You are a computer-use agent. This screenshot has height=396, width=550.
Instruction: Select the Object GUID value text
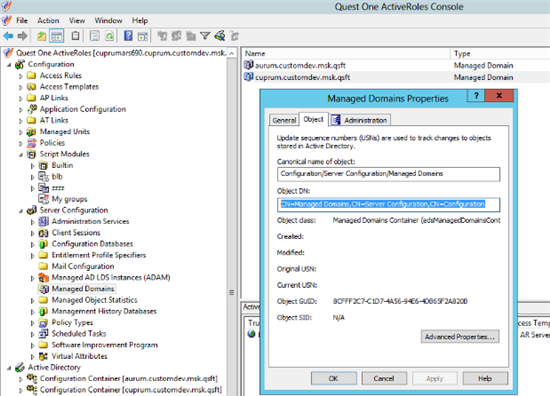[x=400, y=301]
